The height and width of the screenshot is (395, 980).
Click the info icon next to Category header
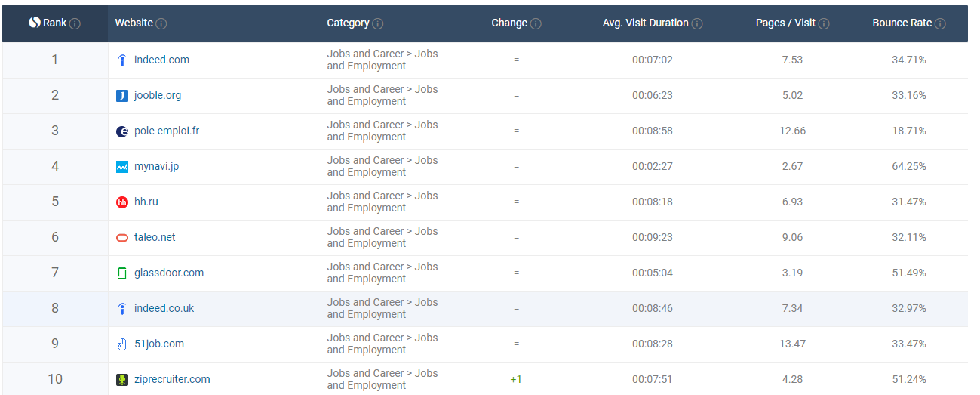point(378,23)
